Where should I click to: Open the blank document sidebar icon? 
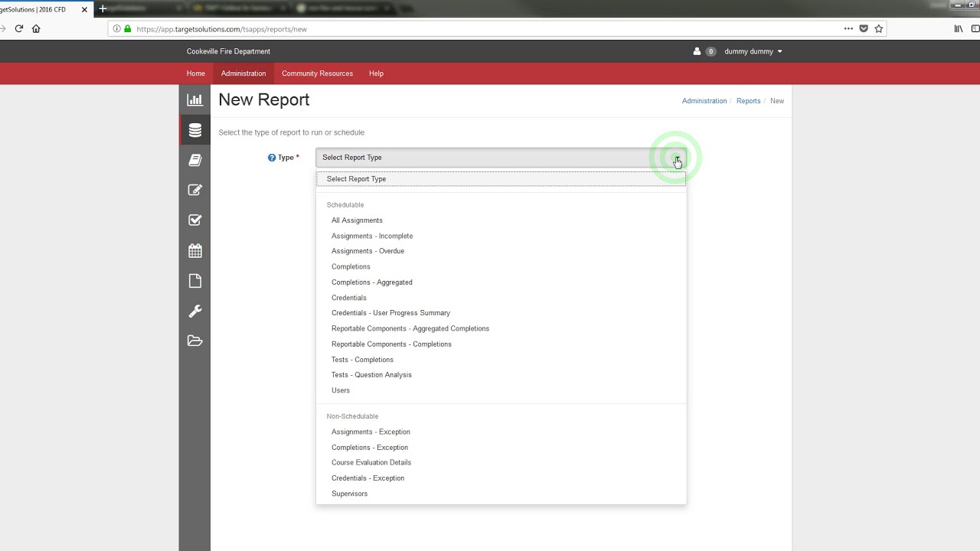tap(194, 281)
